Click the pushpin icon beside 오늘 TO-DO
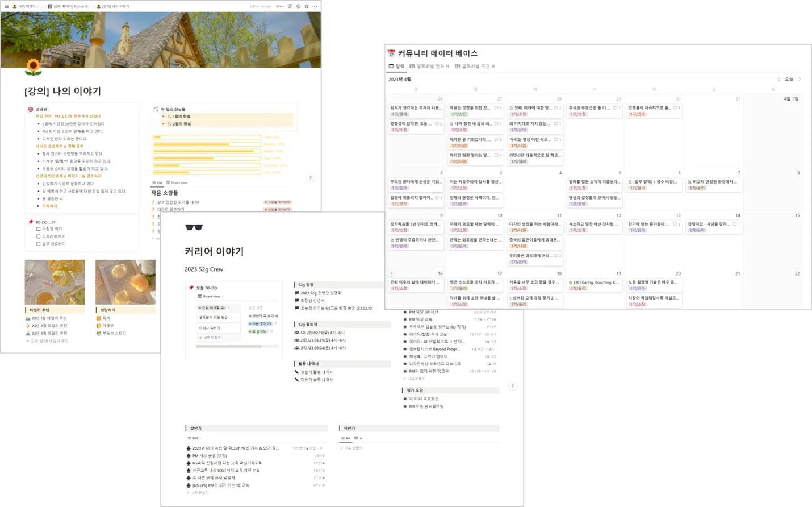Viewport: 812px width, 507px height. (x=191, y=288)
